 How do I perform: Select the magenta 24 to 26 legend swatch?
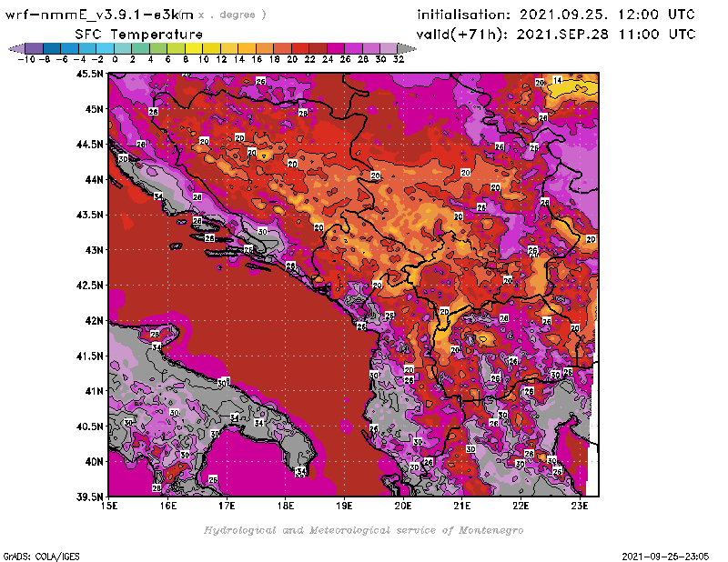(x=336, y=48)
